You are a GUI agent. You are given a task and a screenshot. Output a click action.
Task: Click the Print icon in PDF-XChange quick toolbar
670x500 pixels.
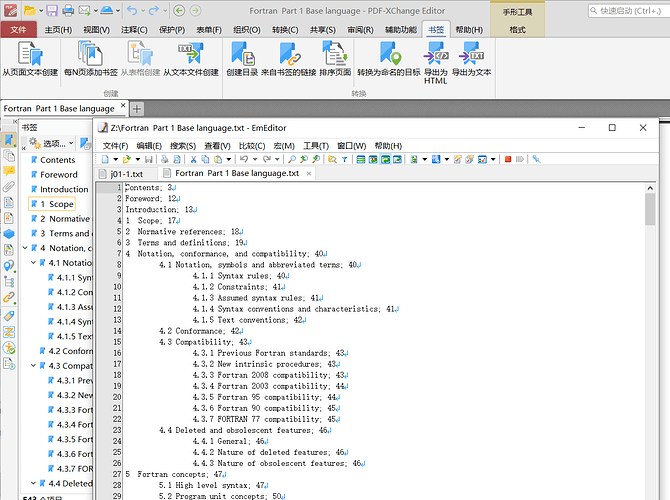[x=68, y=10]
